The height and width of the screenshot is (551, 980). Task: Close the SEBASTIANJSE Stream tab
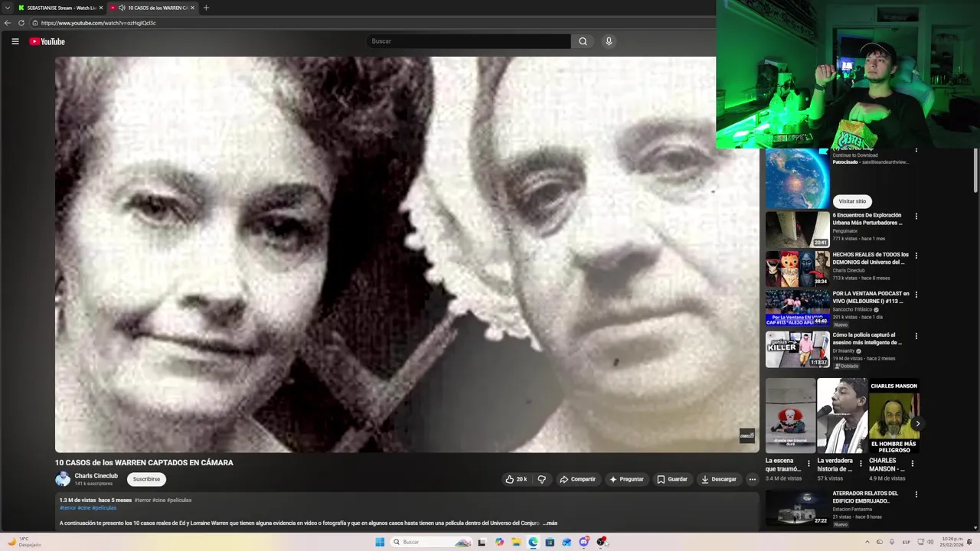[102, 8]
